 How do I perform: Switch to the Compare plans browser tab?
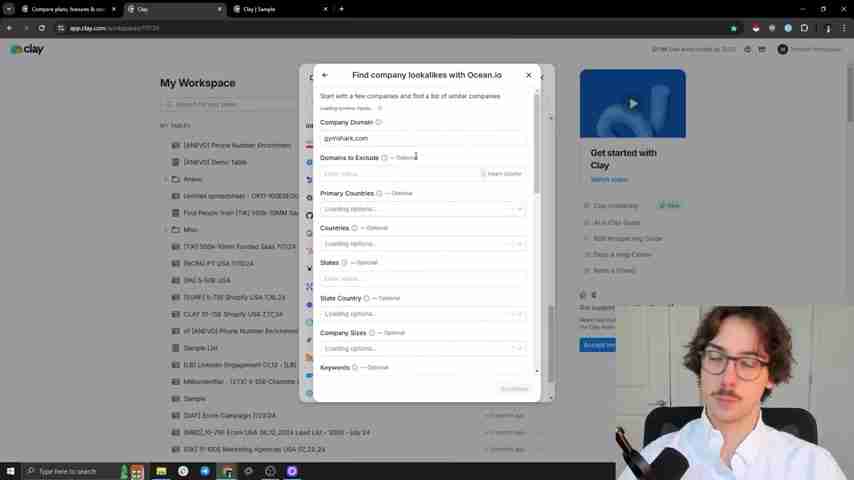click(x=68, y=9)
